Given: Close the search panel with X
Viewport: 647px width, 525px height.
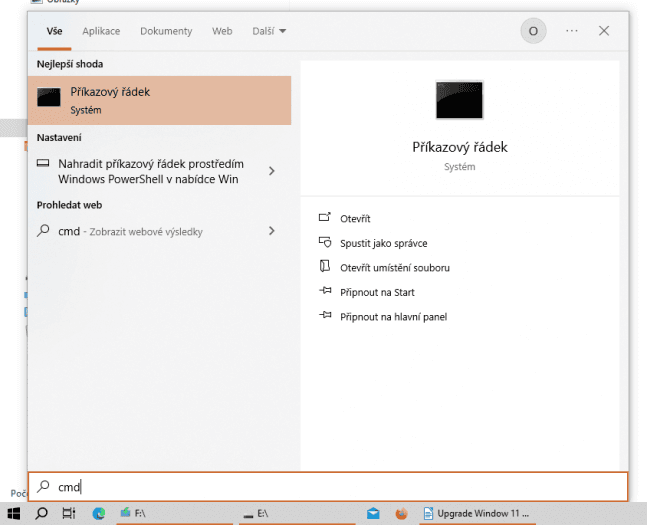Looking at the screenshot, I should tap(604, 31).
